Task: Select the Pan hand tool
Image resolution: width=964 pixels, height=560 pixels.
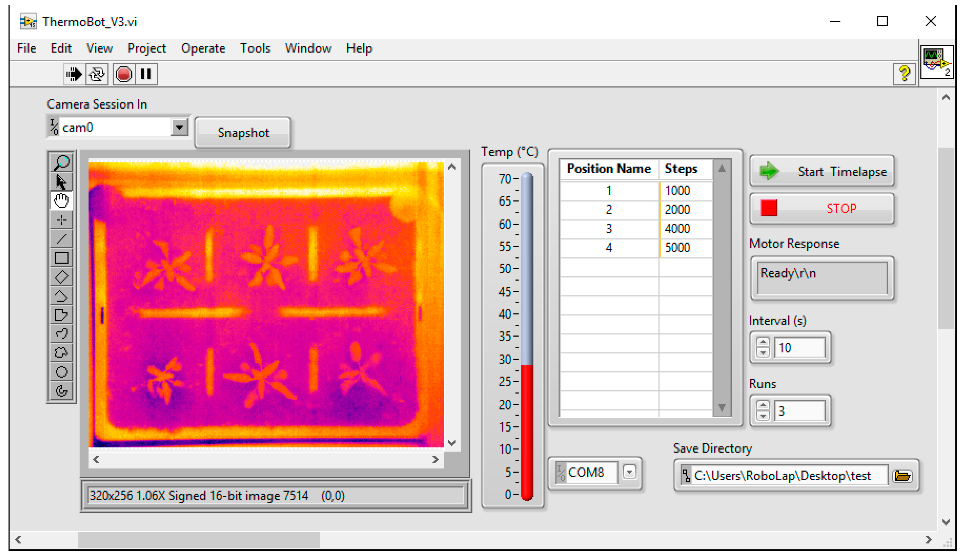Action: click(61, 200)
